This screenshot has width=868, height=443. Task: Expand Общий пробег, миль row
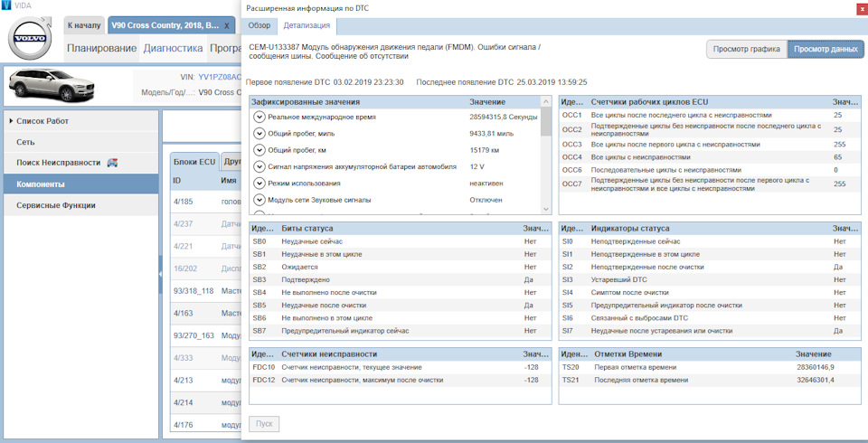259,134
